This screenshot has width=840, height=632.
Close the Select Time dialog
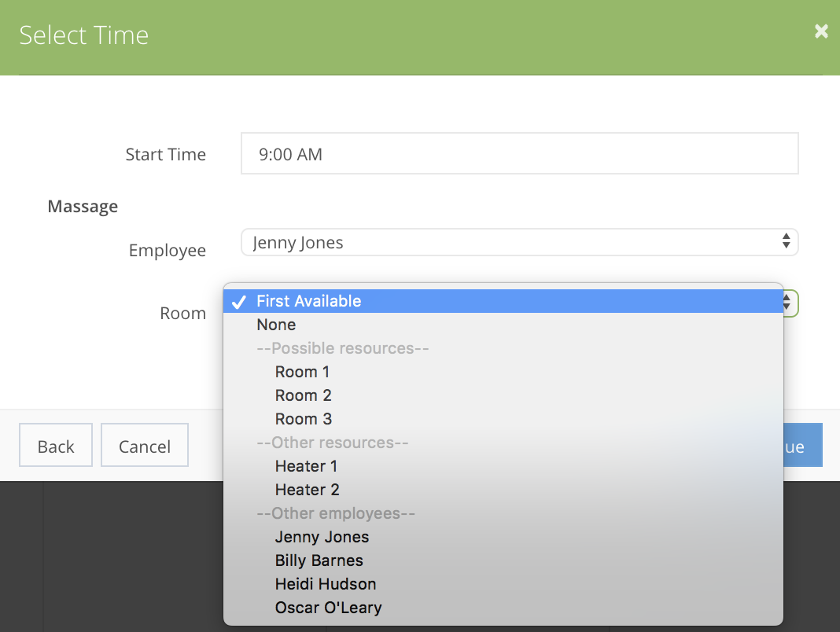click(x=821, y=31)
